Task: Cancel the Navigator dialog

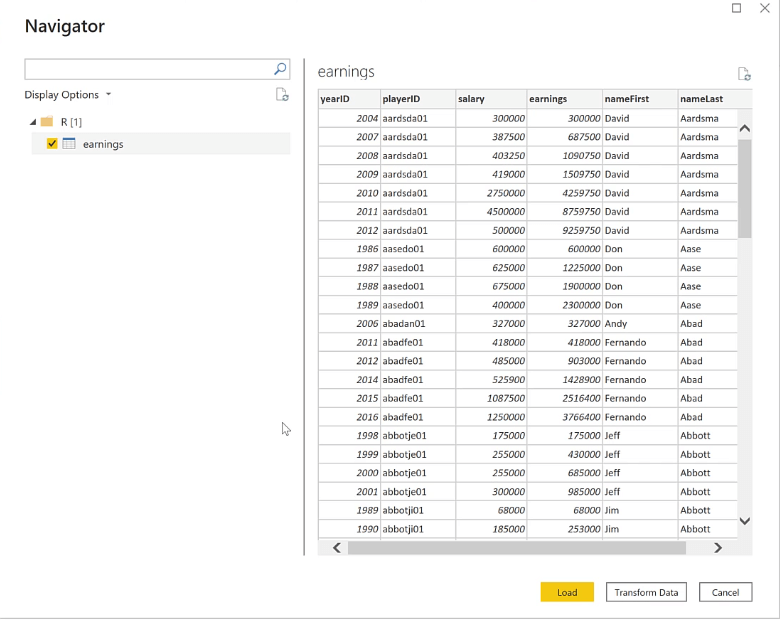Action: coord(725,592)
